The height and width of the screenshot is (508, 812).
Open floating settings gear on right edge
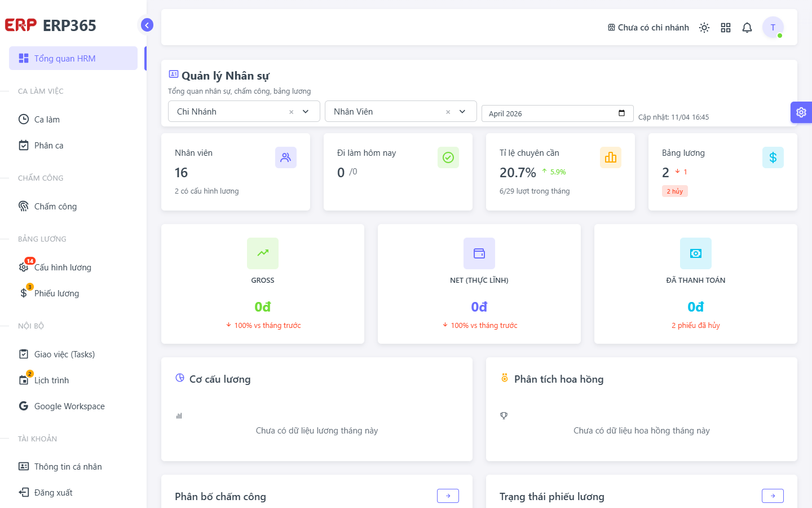pos(801,112)
